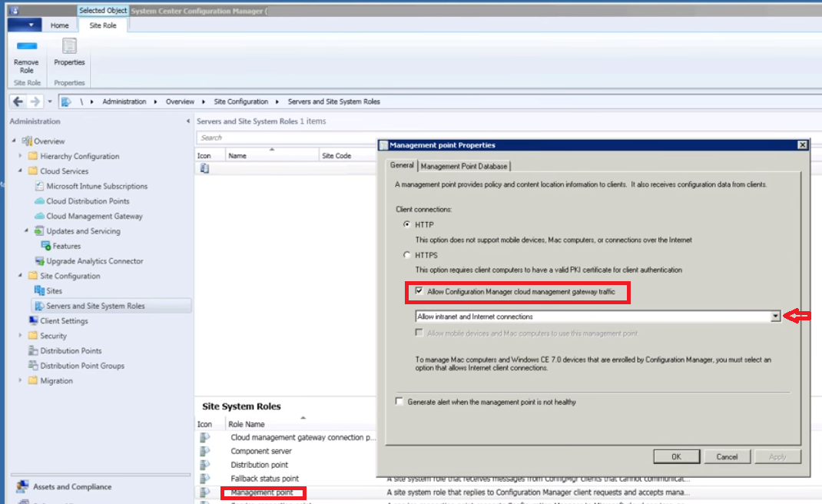822x504 pixels.
Task: Collapse the Overview tree node
Action: coord(14,141)
